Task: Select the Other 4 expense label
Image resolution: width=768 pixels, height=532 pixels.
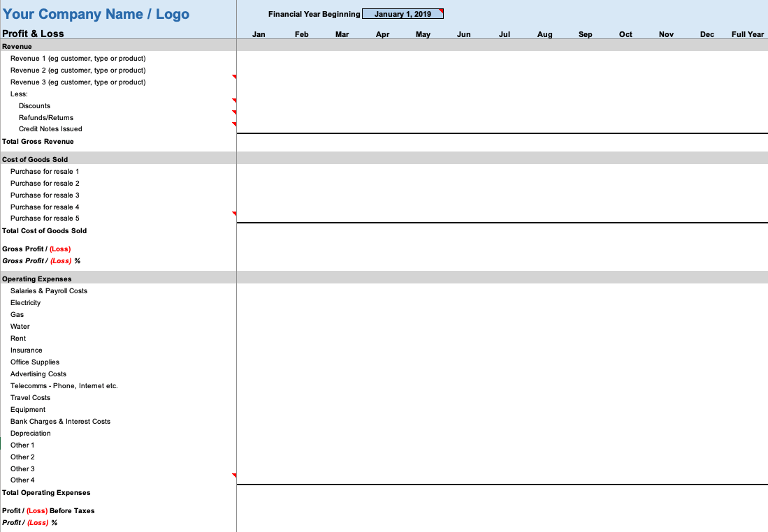Action: click(x=22, y=480)
